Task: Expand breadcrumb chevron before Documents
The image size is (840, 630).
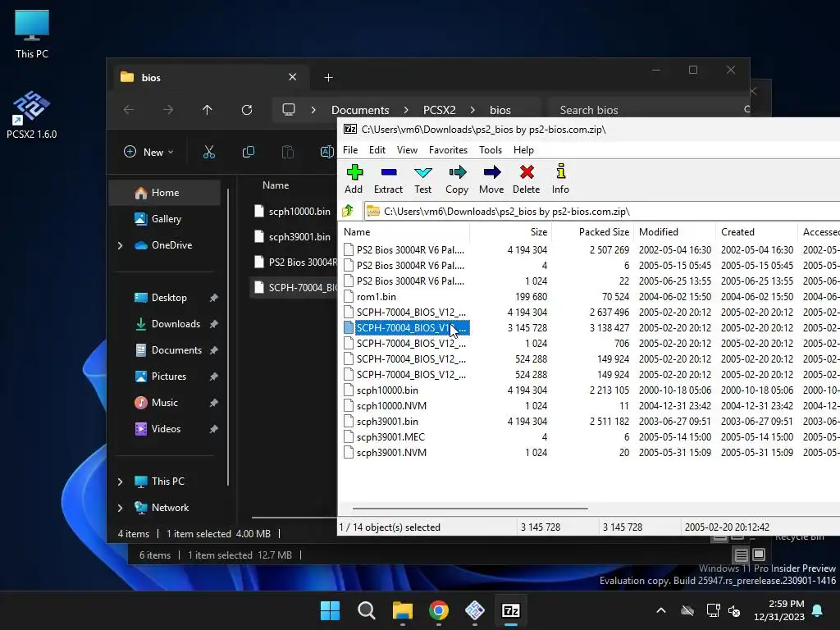Action: click(x=313, y=110)
